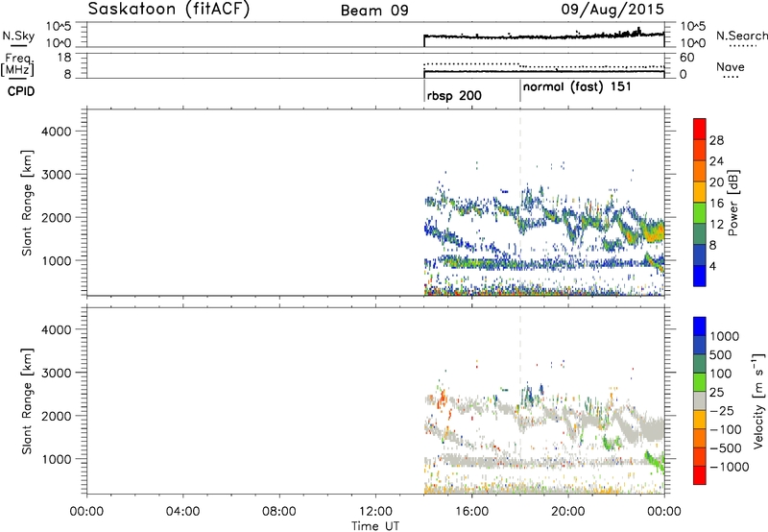Screen dimensions: 768x532
Task: Click the '-1000' velocity scale value
Action: coord(729,467)
